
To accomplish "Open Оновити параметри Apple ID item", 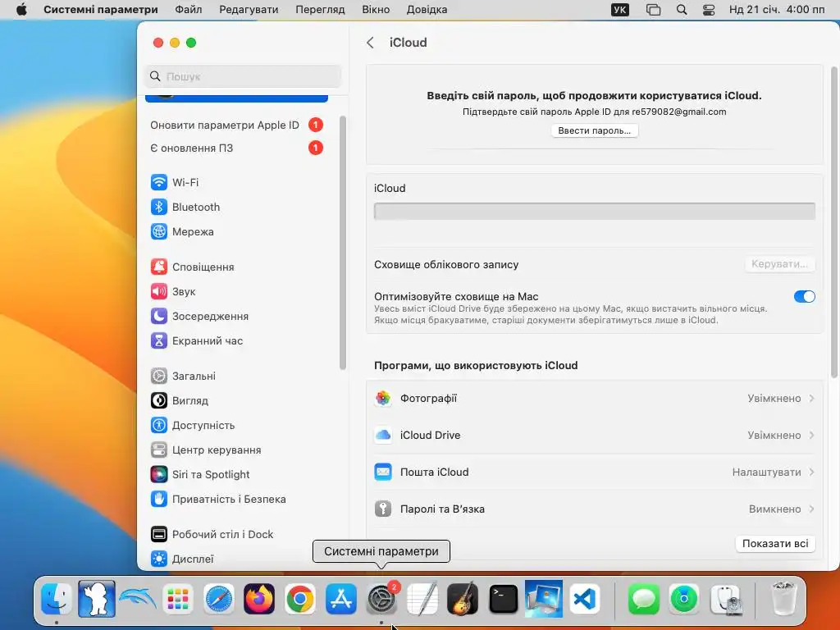I will pyautogui.click(x=236, y=125).
